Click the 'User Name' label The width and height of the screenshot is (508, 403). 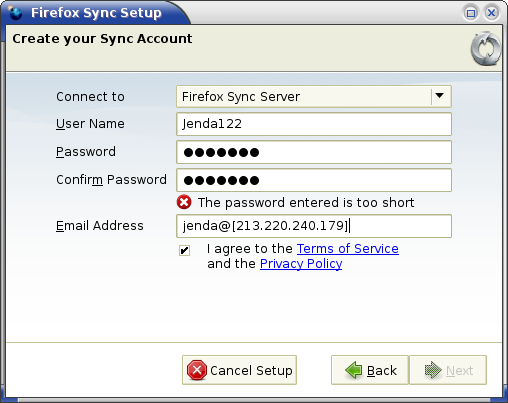(x=90, y=124)
